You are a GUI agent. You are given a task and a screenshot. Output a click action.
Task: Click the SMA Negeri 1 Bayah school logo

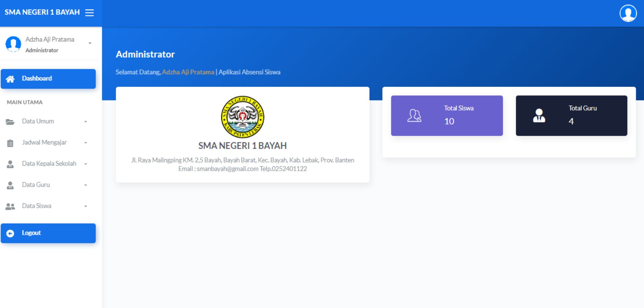coord(242,117)
